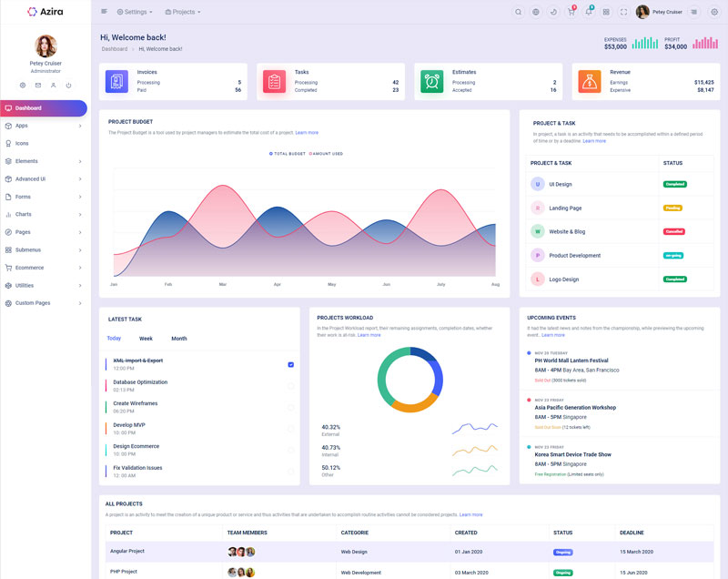
Task: Select the Month tab in Latest Task
Action: pos(179,339)
